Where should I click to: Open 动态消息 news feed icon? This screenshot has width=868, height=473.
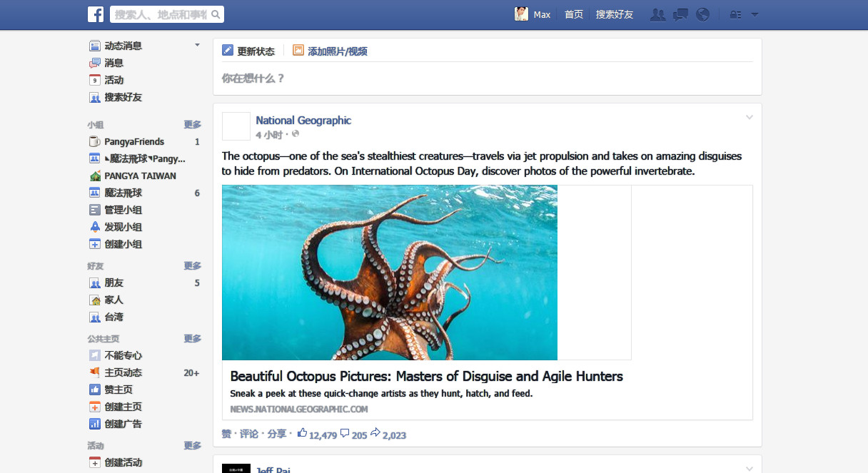coord(95,46)
